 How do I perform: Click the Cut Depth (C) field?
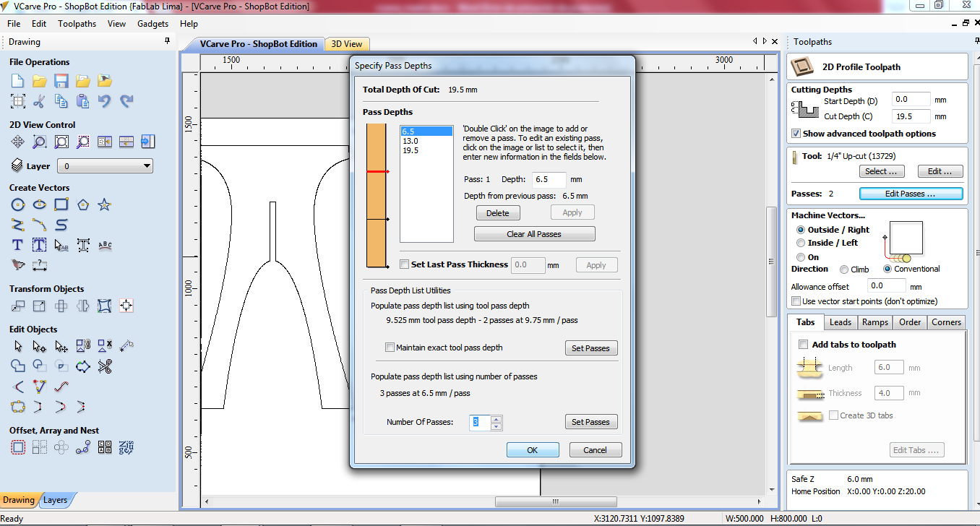point(911,116)
